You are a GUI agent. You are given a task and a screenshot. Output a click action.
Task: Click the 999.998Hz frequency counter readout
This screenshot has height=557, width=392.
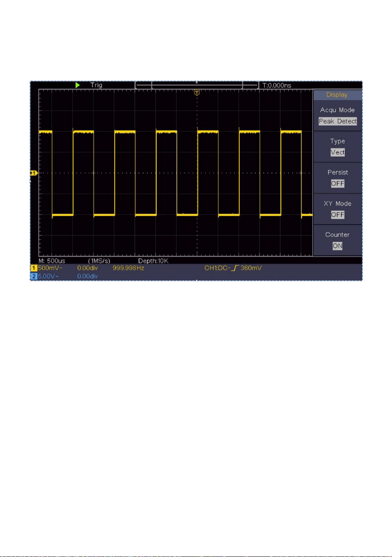coord(128,268)
